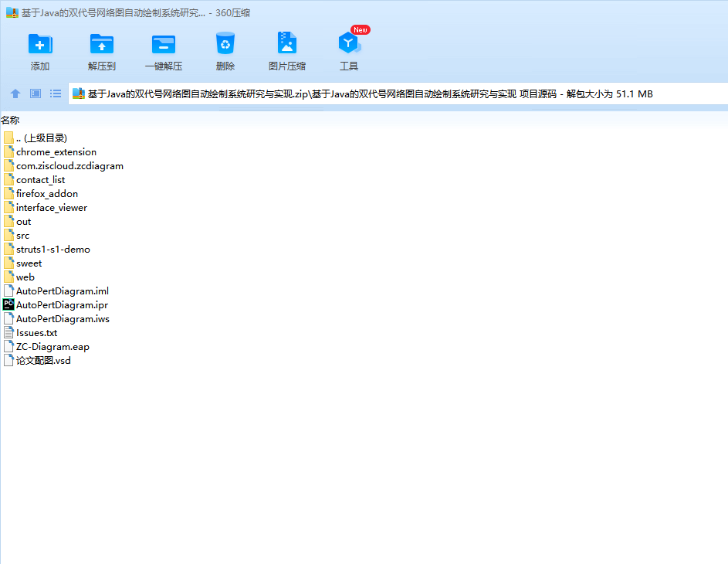
Task: Click the 名称 column header
Action: 10,121
